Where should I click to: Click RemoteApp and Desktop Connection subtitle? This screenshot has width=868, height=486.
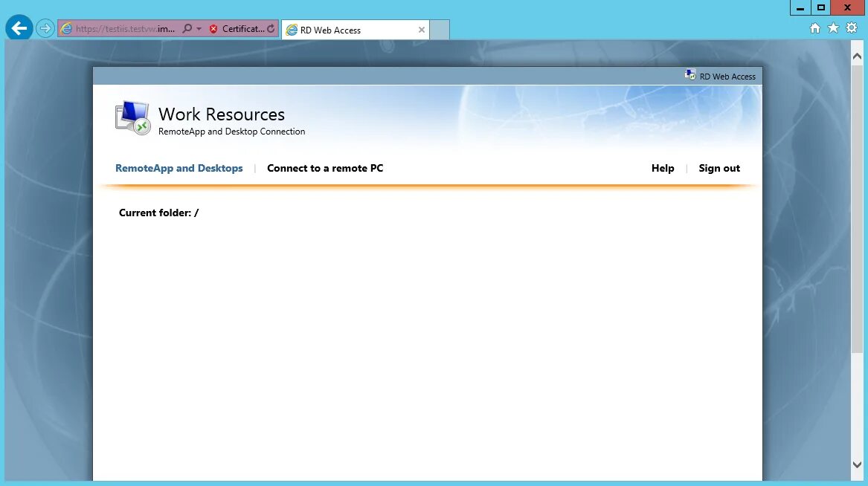click(231, 132)
